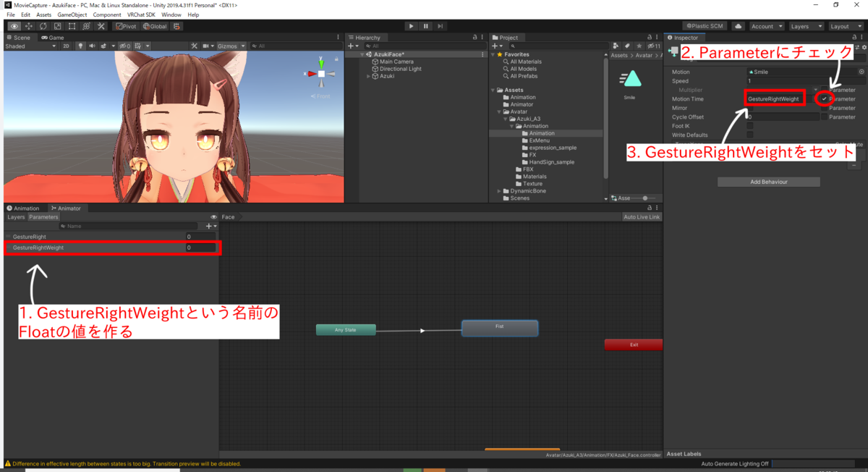This screenshot has height=472, width=868.
Task: Toggle Animator parameter panel eye icon
Action: (x=213, y=216)
